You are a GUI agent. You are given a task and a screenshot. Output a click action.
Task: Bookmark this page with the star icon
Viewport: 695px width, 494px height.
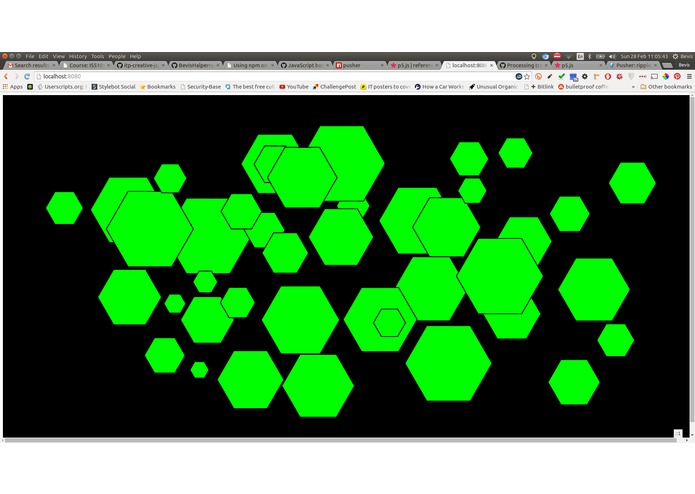tap(527, 77)
